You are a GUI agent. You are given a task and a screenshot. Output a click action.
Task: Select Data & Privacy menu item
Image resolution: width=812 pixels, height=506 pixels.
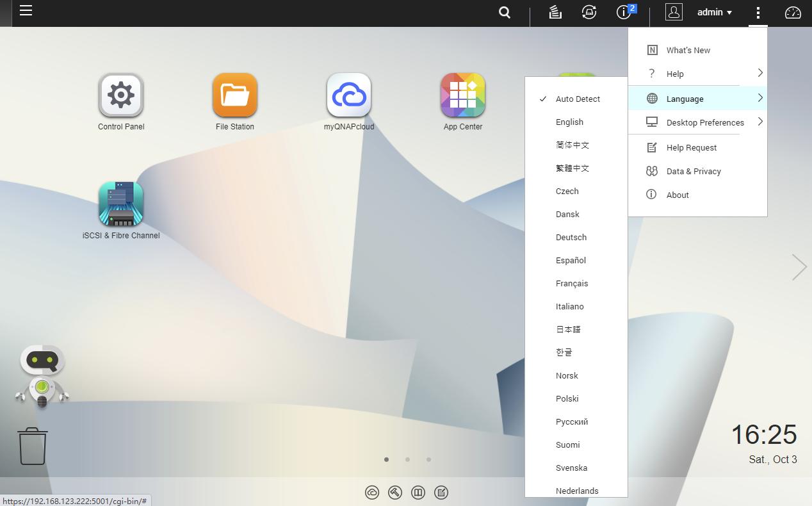point(697,171)
